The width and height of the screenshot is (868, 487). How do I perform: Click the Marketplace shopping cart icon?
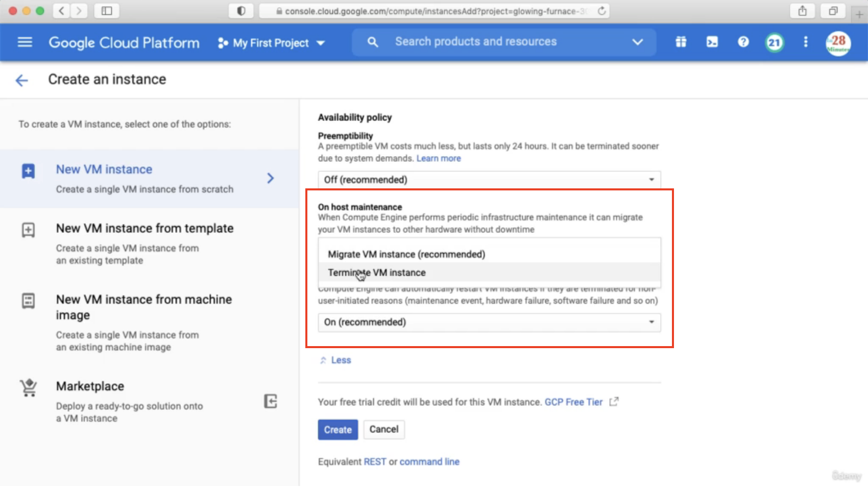coord(29,388)
